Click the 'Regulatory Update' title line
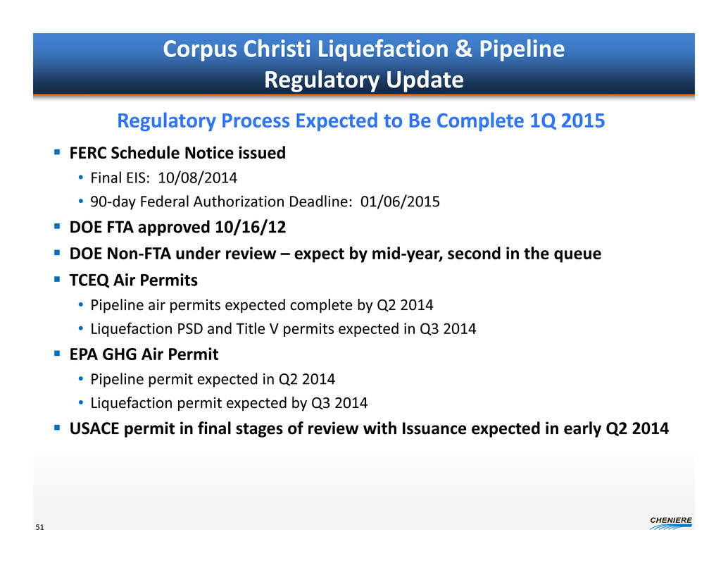This screenshot has height=563, width=728. point(363,80)
